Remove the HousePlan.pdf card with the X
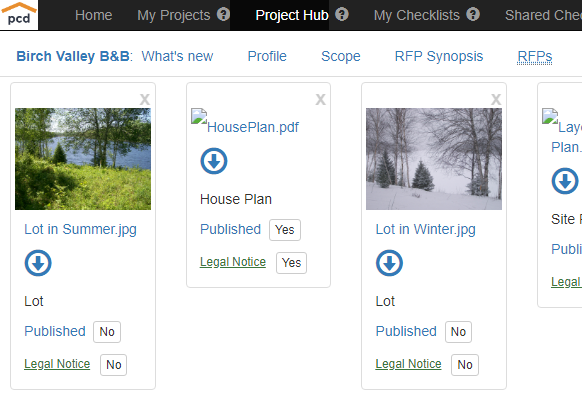The height and width of the screenshot is (410, 582). click(321, 99)
